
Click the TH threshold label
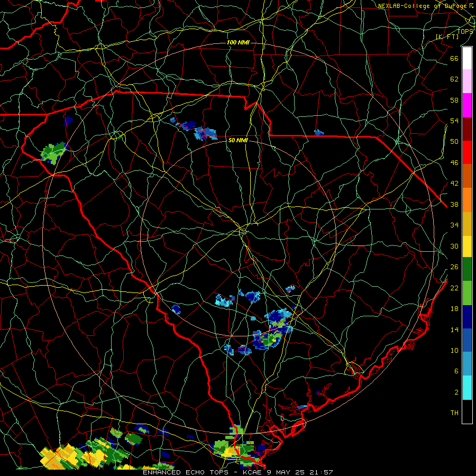click(x=454, y=413)
